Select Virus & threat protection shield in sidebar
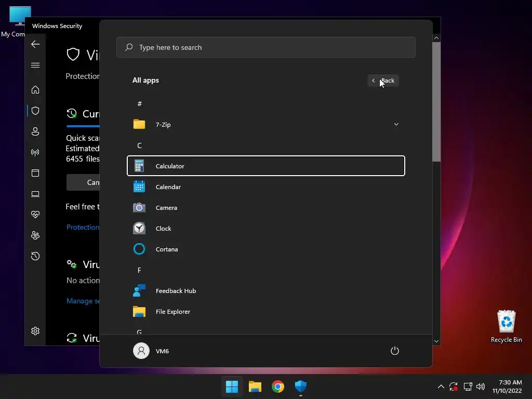The width and height of the screenshot is (532, 399). click(35, 111)
